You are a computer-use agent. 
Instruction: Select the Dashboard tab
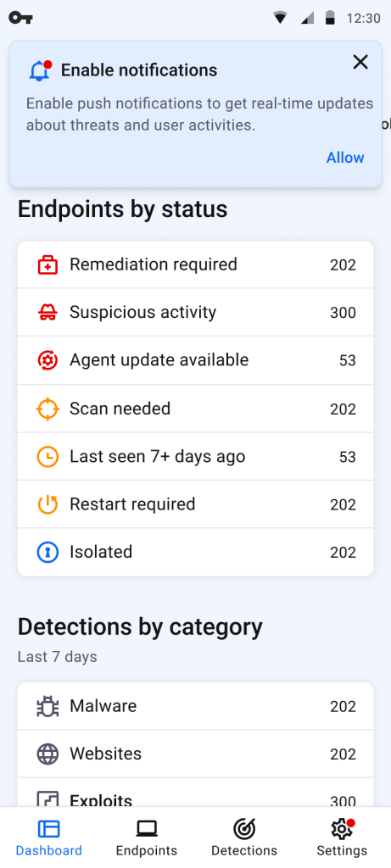(48, 838)
